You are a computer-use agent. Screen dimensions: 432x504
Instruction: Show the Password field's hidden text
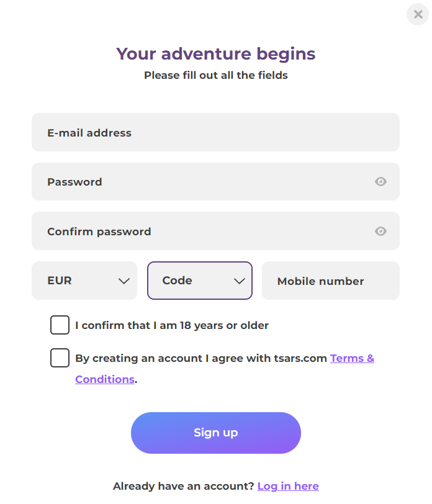[380, 182]
